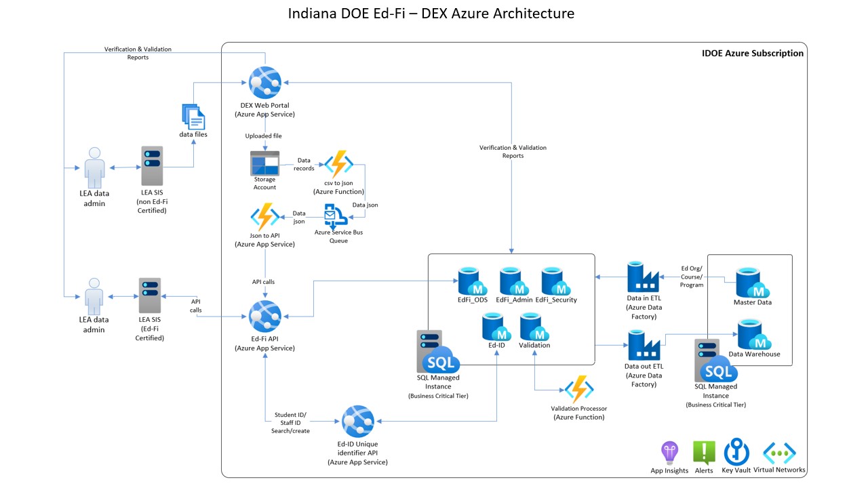Click the App Insights lightbulb icon
This screenshot has width=868, height=488.
669,452
